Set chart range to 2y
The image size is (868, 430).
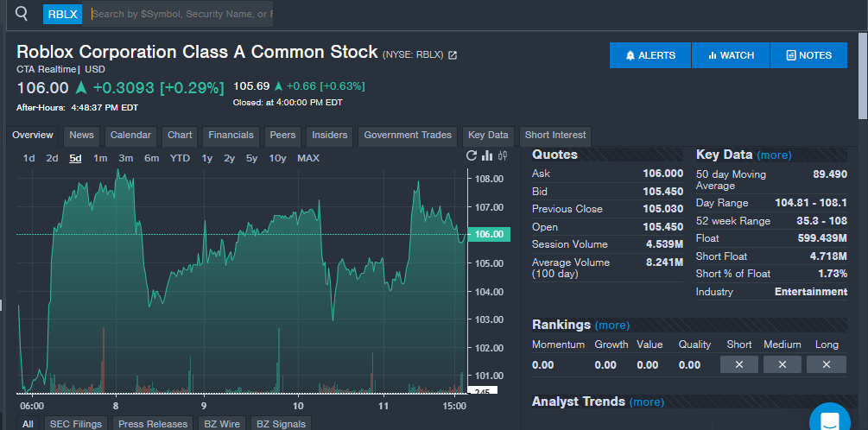point(229,158)
